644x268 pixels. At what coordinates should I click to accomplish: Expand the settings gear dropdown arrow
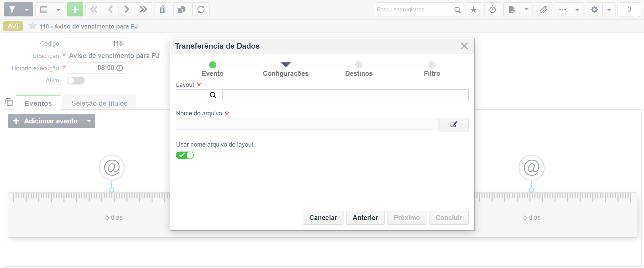609,9
